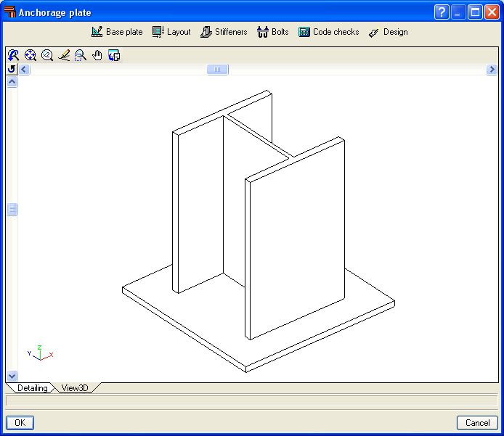Click the XYZ axis indicator
The image size is (504, 436).
40,353
